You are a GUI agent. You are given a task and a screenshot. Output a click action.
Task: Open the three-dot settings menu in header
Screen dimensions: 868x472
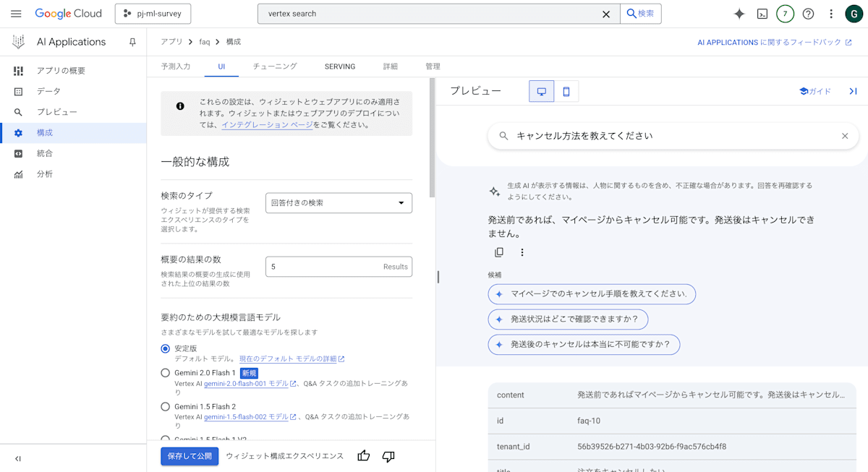coord(831,14)
